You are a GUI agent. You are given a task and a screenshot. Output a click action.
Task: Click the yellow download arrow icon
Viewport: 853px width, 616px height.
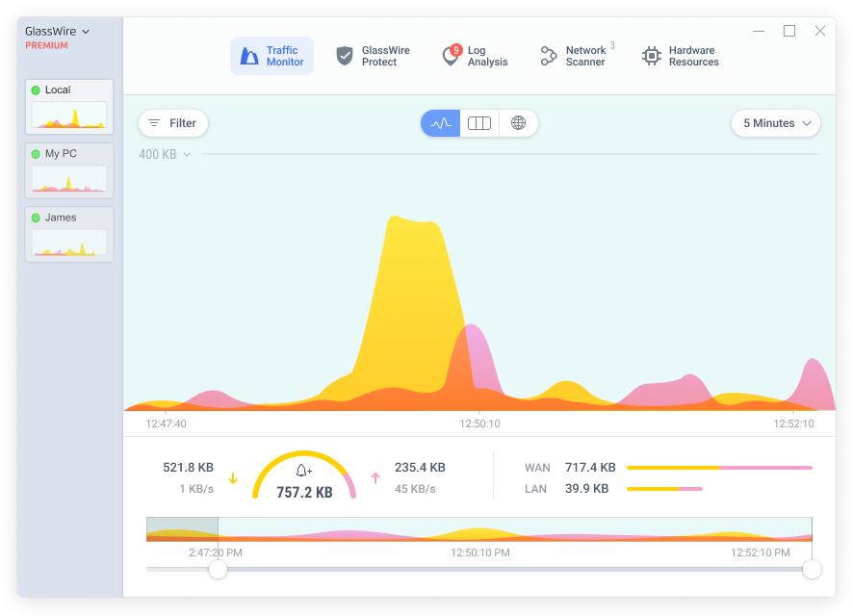233,478
